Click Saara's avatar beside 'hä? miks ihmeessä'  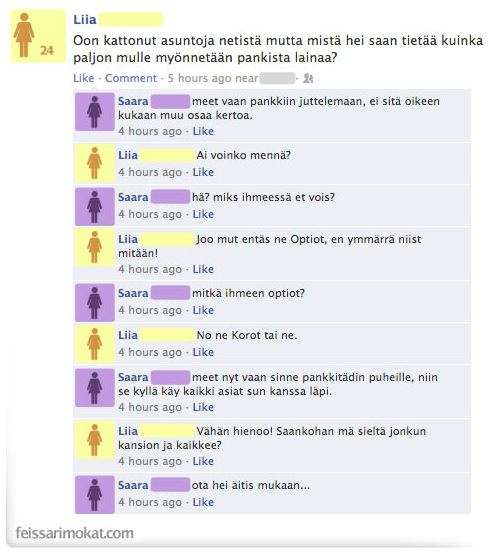pyautogui.click(x=95, y=207)
